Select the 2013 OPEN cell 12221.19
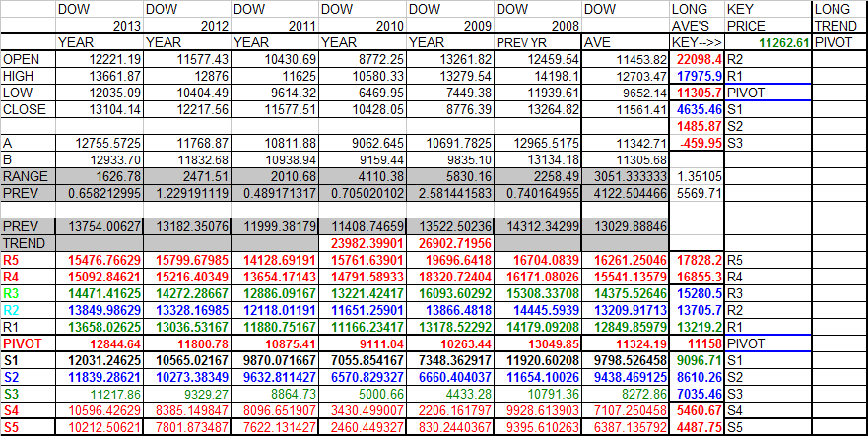868x436 pixels. (100, 59)
